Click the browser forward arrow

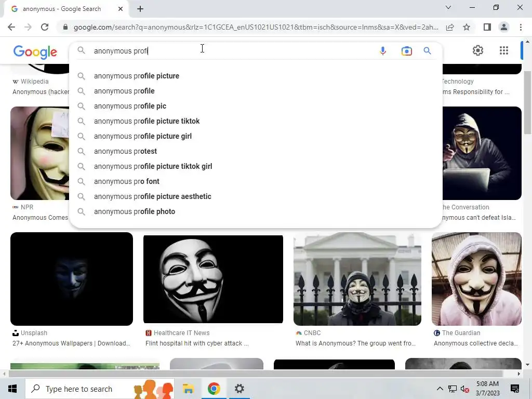pos(28,27)
